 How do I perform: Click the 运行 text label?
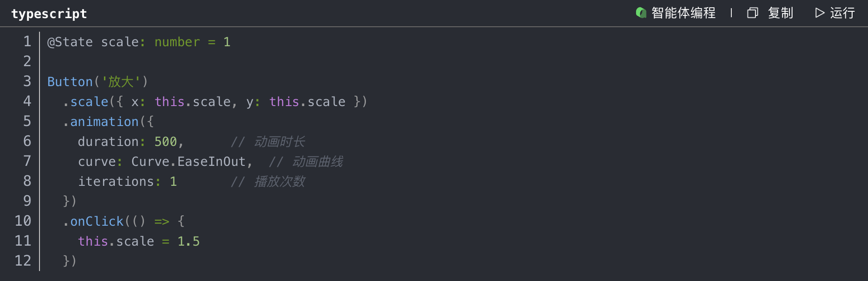click(843, 13)
